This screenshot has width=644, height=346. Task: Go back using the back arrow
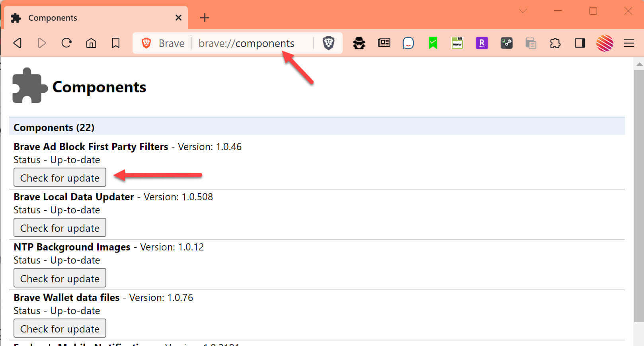[18, 43]
